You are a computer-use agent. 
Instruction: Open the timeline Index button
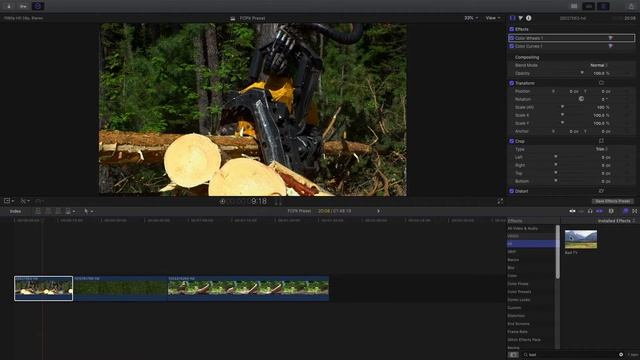[16, 211]
